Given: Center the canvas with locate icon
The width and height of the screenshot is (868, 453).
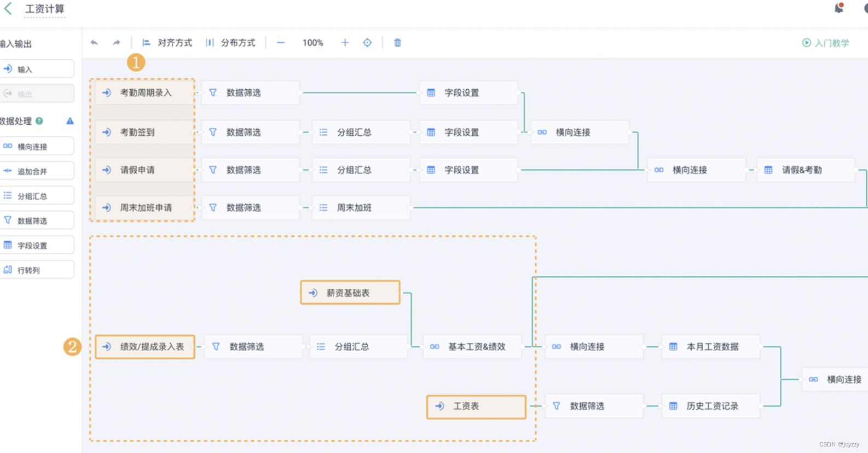Looking at the screenshot, I should tap(367, 43).
